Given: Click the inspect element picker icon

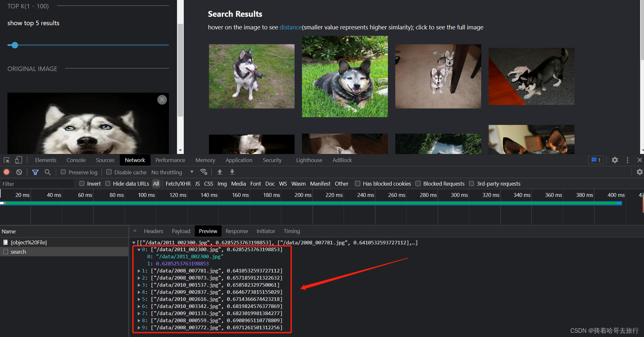Looking at the screenshot, I should (6, 160).
